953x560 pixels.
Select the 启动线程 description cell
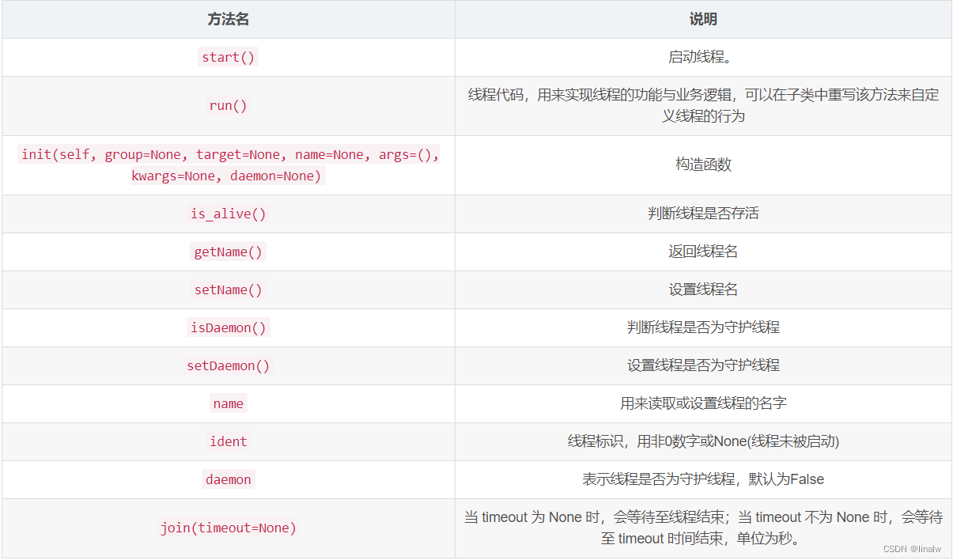click(x=703, y=56)
